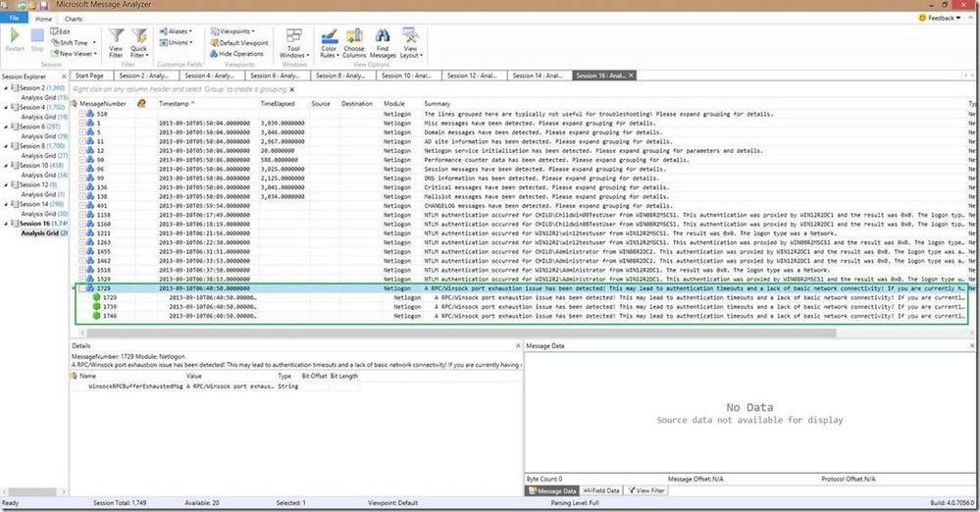
Task: Select the row for message 401
Action: point(519,206)
